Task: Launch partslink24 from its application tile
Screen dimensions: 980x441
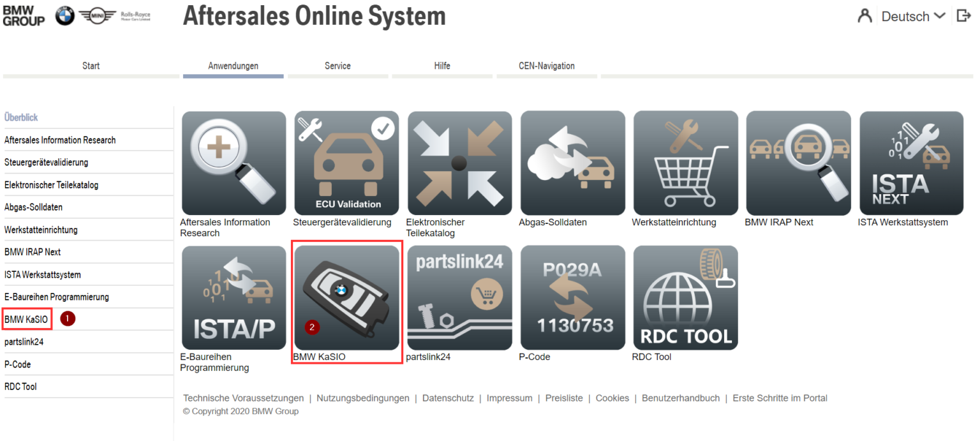Action: pyautogui.click(x=459, y=297)
